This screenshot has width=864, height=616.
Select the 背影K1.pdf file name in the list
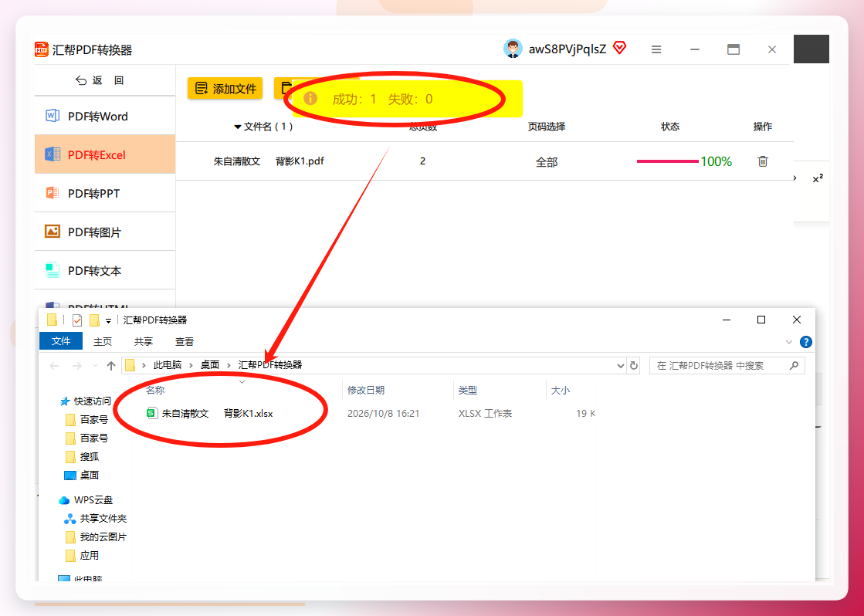point(269,161)
